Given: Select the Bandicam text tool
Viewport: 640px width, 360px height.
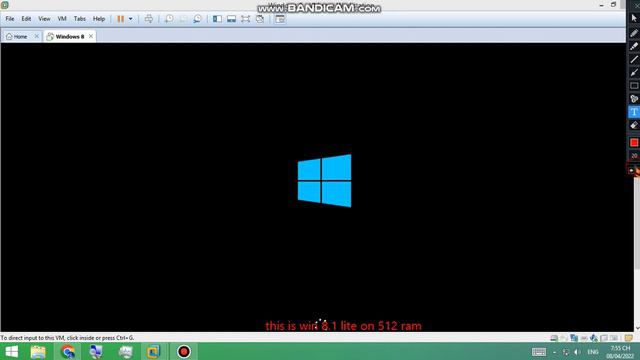Looking at the screenshot, I should (634, 112).
